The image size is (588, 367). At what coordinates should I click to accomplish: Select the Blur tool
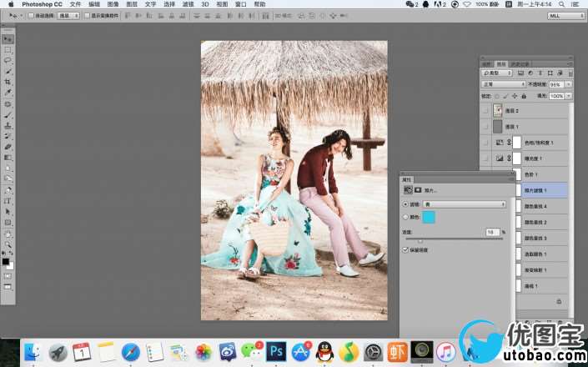[x=8, y=168]
